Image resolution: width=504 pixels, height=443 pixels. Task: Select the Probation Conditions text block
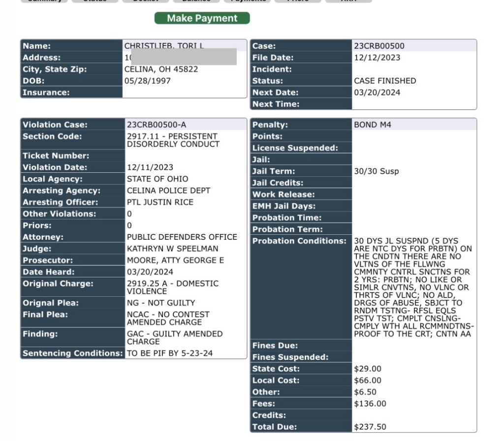413,288
